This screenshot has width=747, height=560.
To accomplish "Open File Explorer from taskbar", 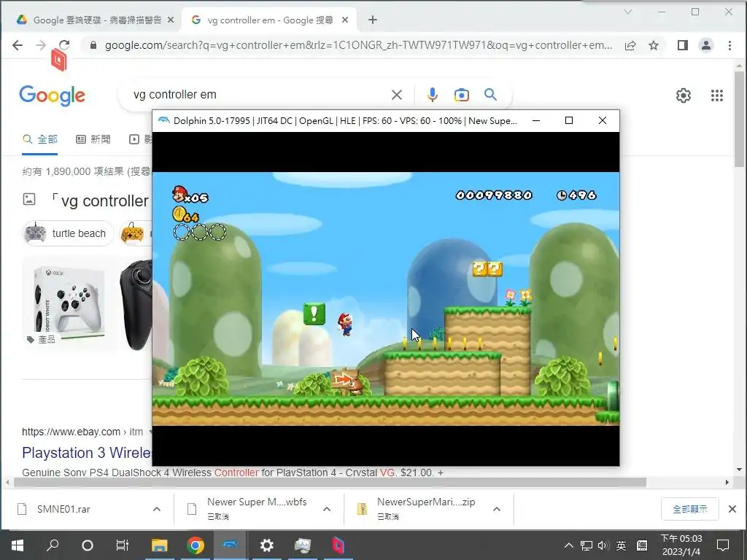I will (x=160, y=545).
